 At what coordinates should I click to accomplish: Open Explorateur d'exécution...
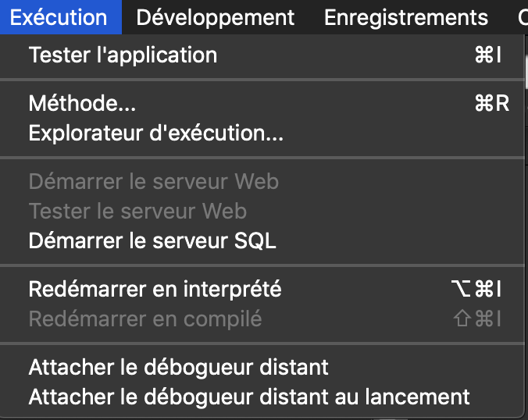point(155,133)
